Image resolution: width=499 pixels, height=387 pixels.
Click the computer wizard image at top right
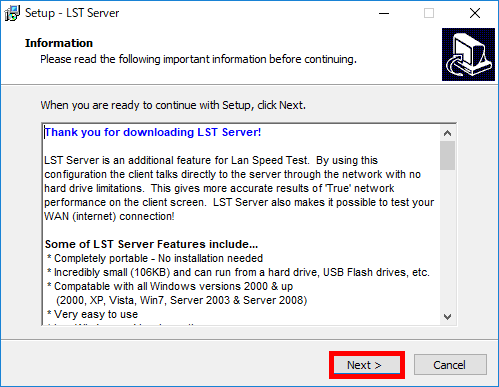coord(468,54)
